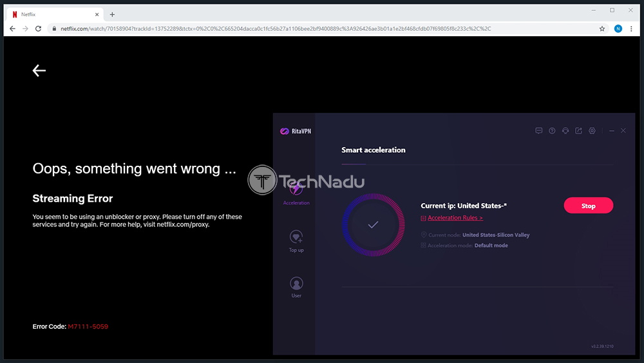Image resolution: width=644 pixels, height=363 pixels.
Task: Open the Acceleration Rules link
Action: (455, 218)
